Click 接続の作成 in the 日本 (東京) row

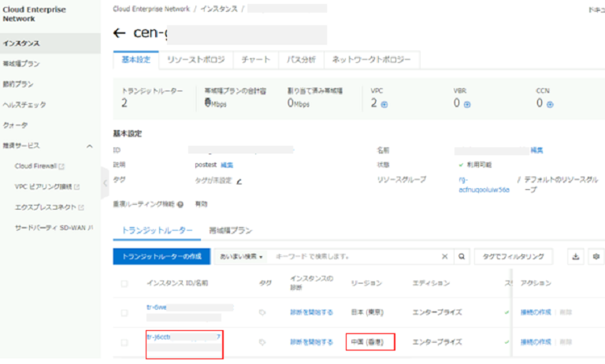pos(536,312)
